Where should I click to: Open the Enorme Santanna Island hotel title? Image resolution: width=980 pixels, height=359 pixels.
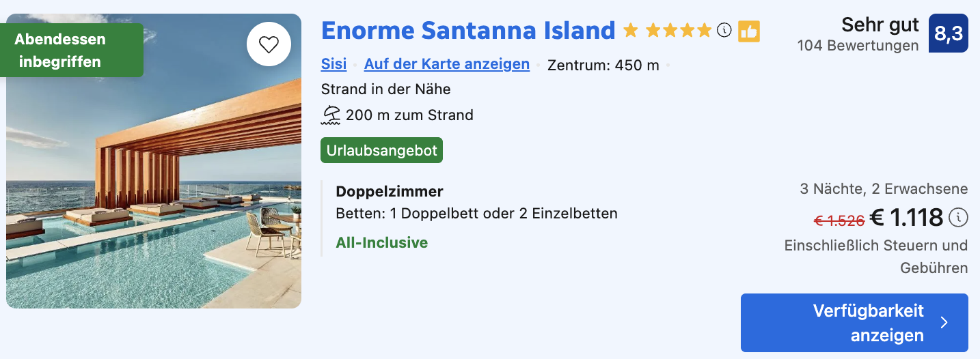(x=468, y=31)
